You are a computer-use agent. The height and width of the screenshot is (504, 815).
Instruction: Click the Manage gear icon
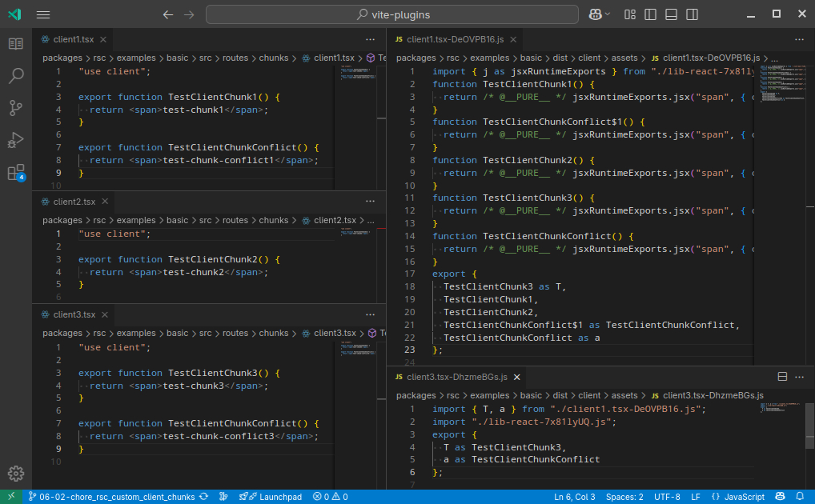pos(16,474)
